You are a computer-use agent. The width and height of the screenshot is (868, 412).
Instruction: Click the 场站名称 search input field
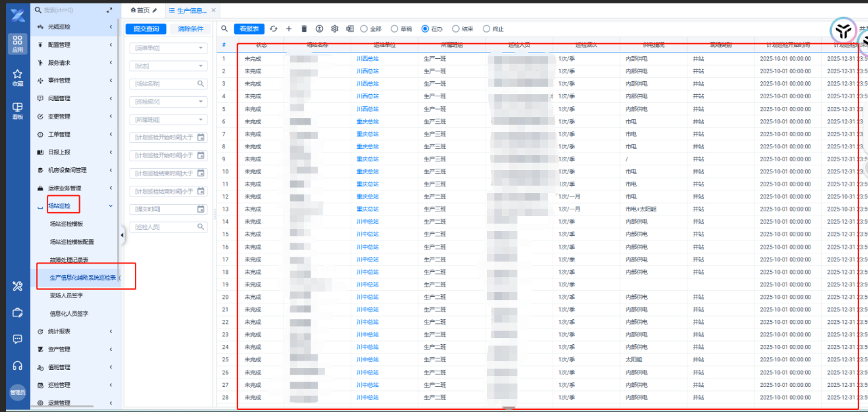coord(163,84)
